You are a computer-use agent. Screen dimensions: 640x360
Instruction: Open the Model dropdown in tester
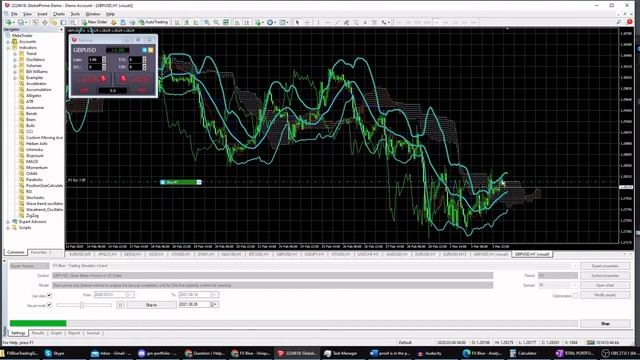(x=272, y=285)
